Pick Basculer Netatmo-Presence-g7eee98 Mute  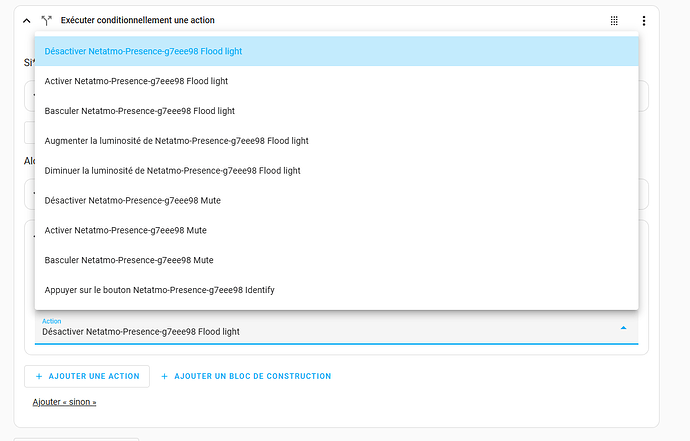coord(337,261)
